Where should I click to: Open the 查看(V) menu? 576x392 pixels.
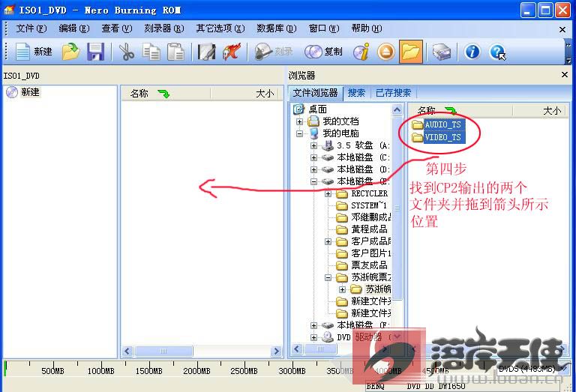(117, 28)
